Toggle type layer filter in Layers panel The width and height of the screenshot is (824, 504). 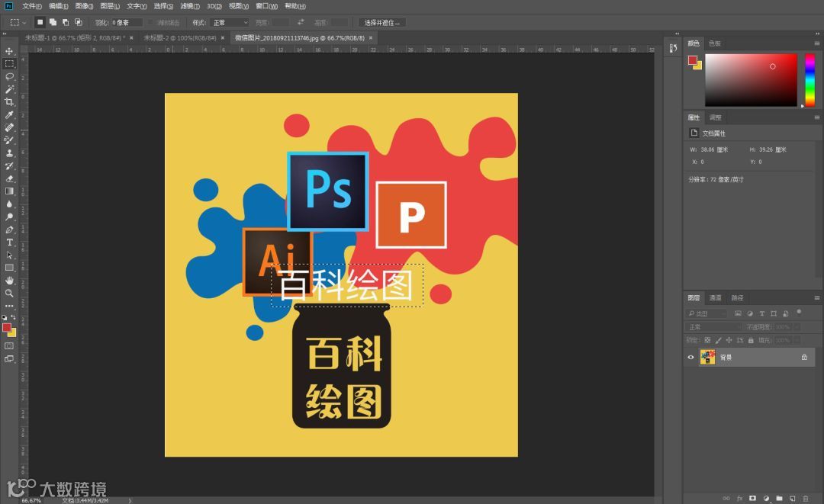(x=762, y=313)
